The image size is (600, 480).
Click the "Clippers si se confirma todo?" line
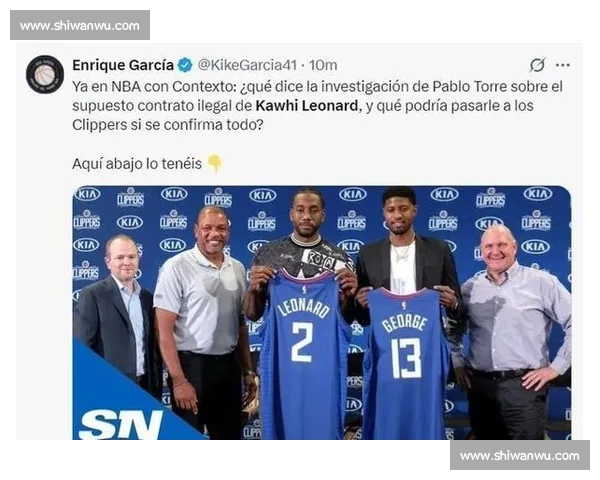coord(168,125)
